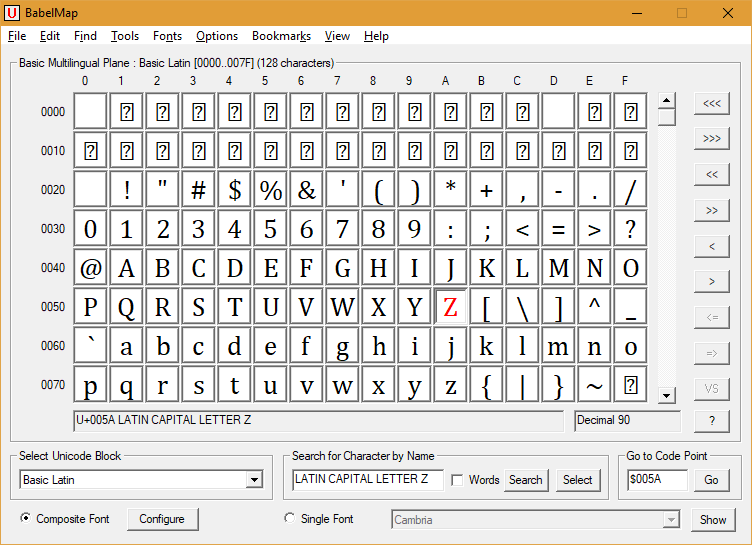Open the View menu
The width and height of the screenshot is (752, 545).
click(x=337, y=36)
